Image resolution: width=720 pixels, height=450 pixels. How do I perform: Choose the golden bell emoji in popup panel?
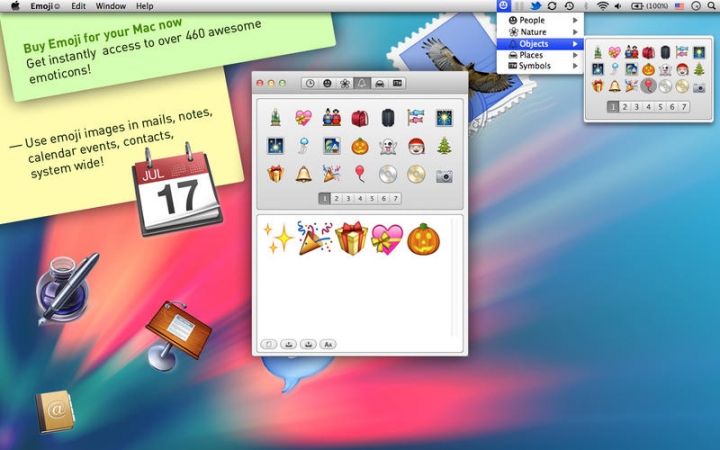pyautogui.click(x=614, y=86)
